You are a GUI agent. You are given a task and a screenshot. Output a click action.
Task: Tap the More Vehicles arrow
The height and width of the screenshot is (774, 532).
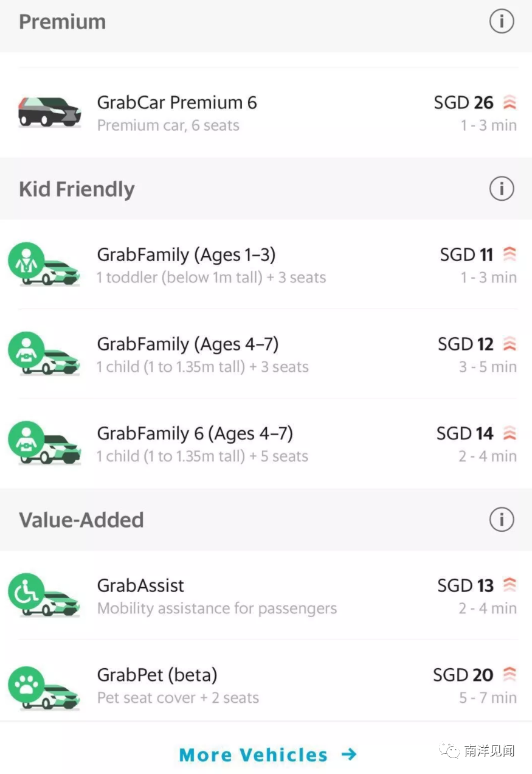click(x=349, y=755)
